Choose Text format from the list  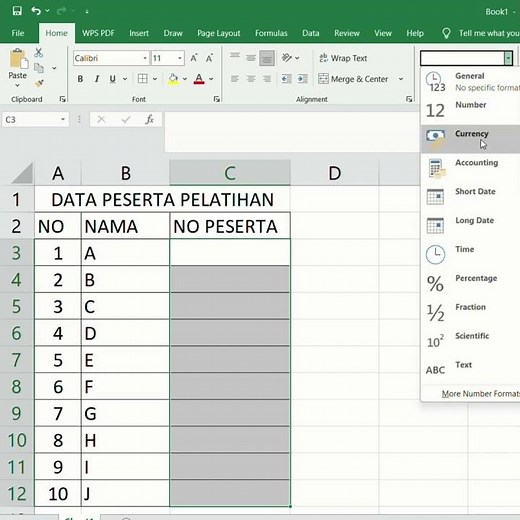point(470,369)
